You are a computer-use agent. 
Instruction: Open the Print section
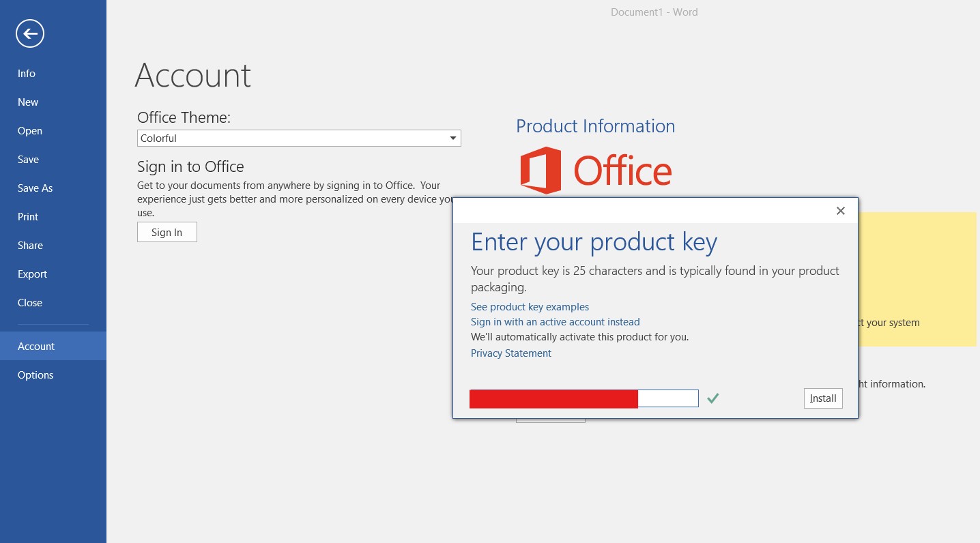[27, 216]
